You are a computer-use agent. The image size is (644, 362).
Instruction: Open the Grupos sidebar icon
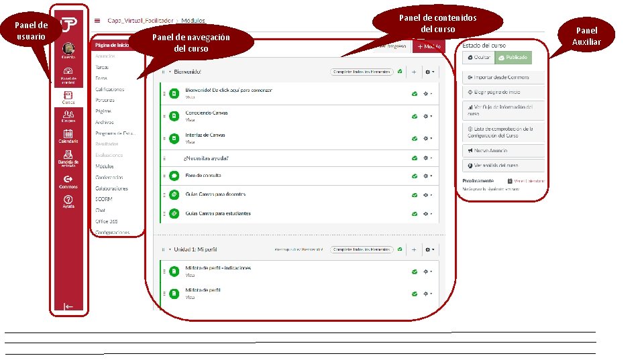point(68,114)
